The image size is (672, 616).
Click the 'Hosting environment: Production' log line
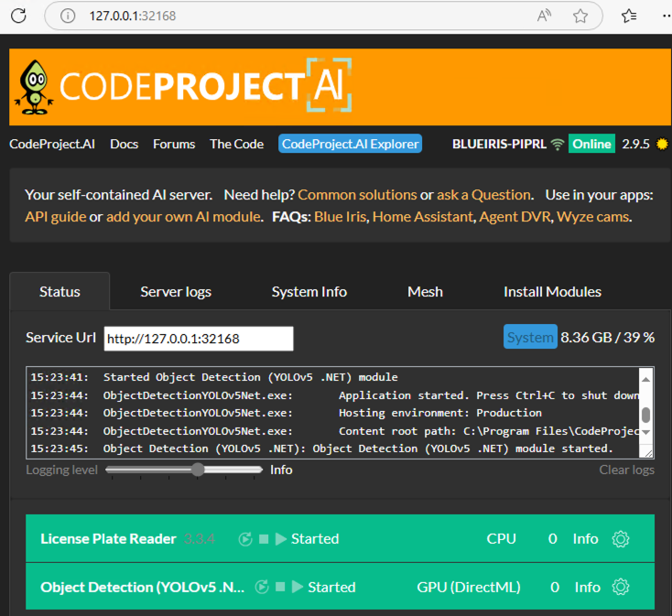287,413
